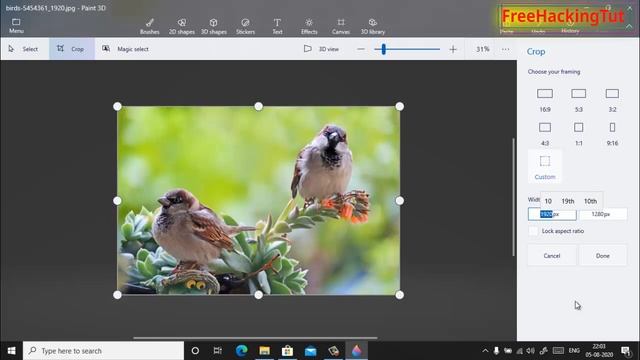Grab the bottom-right crop handle

pyautogui.click(x=400, y=295)
